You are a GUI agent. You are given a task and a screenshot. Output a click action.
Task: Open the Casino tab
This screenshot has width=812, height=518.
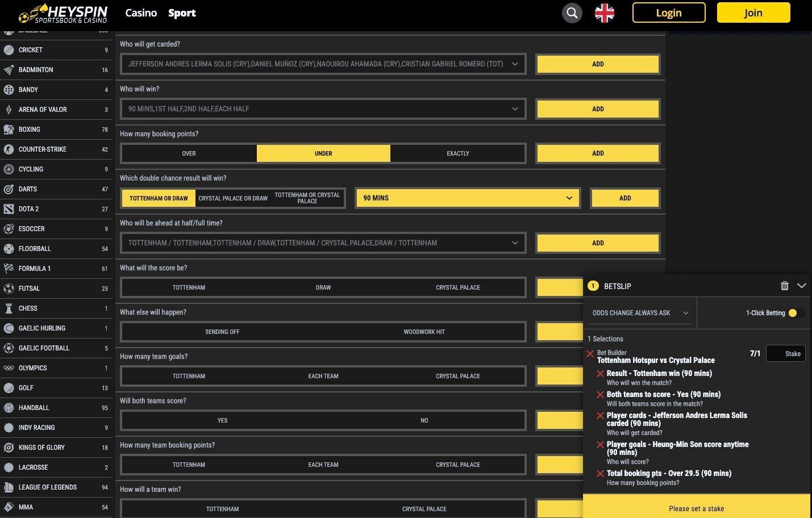[x=141, y=12]
